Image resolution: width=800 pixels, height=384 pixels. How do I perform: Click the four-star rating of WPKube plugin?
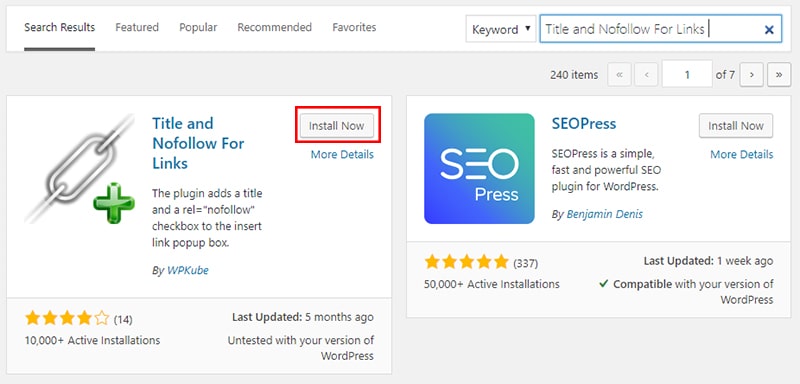[67, 319]
